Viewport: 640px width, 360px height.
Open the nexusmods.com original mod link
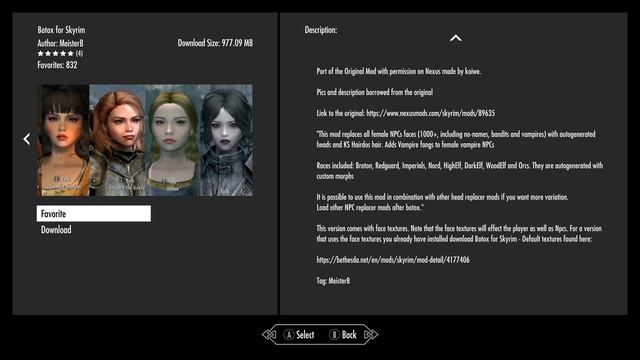click(x=431, y=113)
